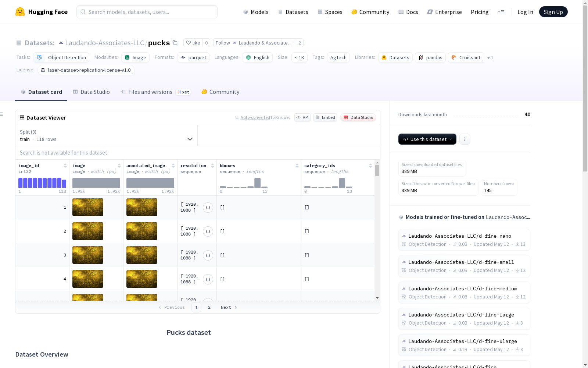Open the dataset options three-dot menu

(465, 139)
